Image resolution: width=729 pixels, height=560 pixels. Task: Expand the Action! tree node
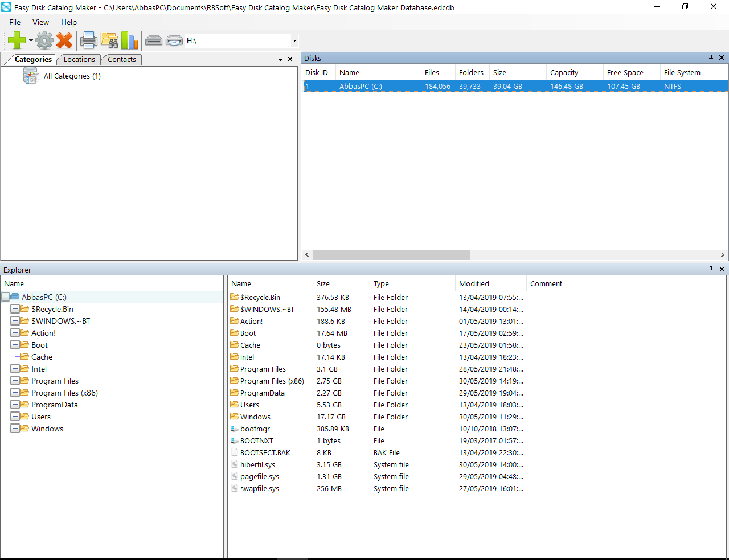click(15, 333)
